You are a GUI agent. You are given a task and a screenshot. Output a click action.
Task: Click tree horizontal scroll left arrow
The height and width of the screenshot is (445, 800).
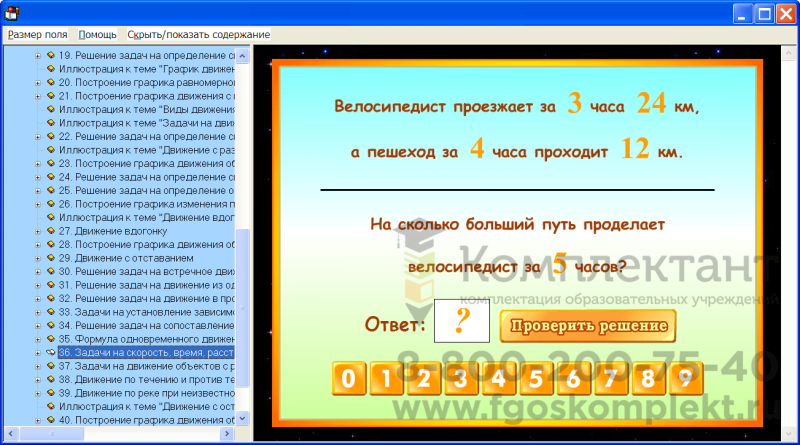coord(10,434)
